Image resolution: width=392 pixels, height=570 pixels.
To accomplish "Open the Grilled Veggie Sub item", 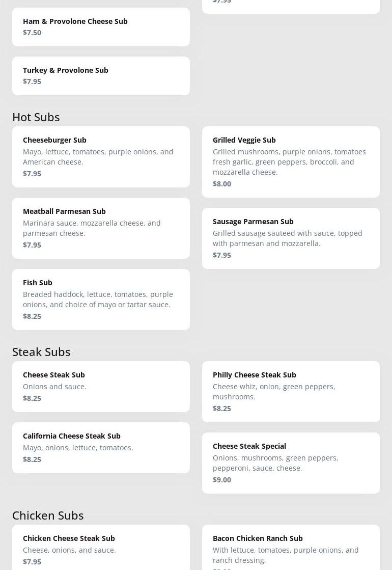I will point(291,162).
